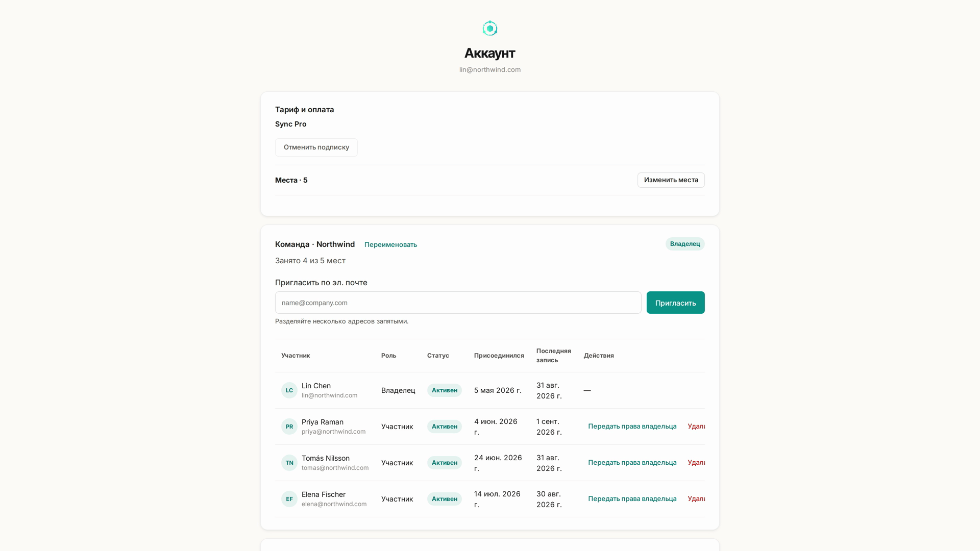Viewport: 980px width, 551px height.
Task: Click the hexagon app logo
Action: 490,29
